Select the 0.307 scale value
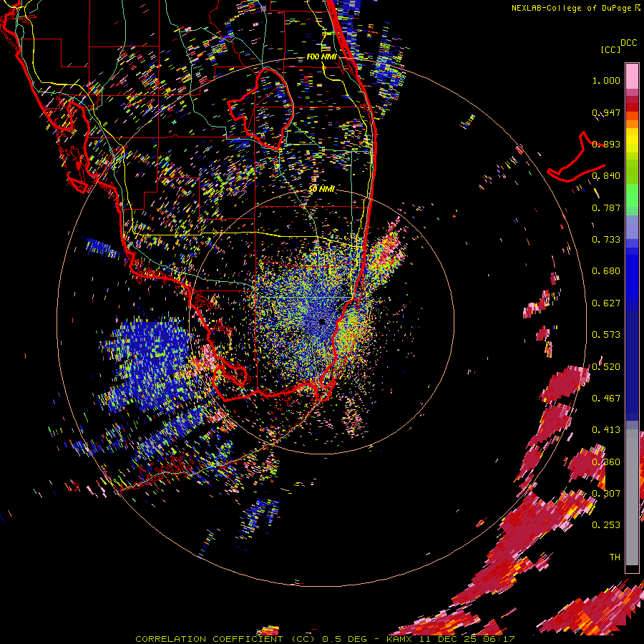Screen dimensions: 644x644 606,494
